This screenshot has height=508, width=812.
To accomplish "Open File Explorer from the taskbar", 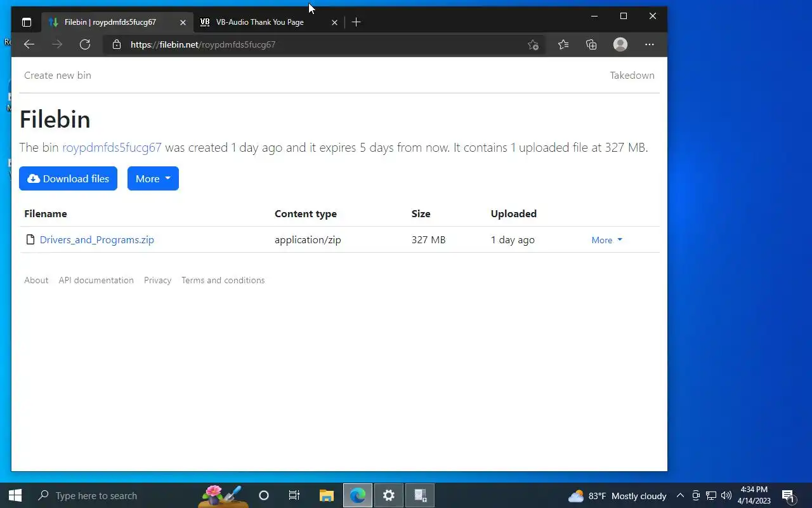I will [327, 495].
